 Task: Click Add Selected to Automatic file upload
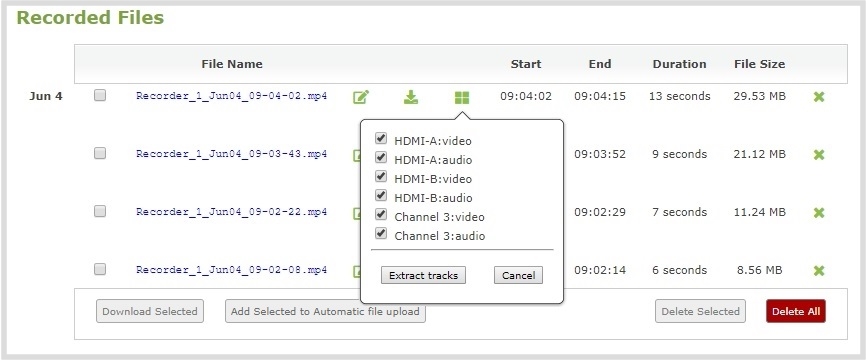[325, 311]
